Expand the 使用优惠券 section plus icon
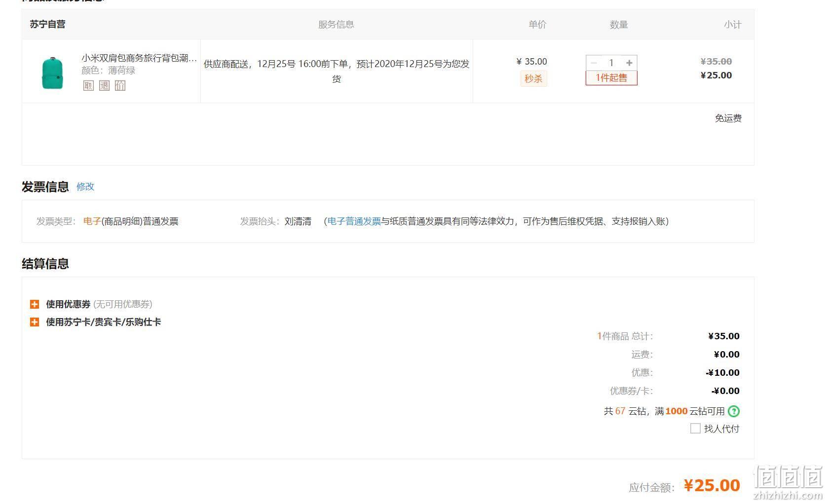The image size is (827, 504). pos(35,304)
